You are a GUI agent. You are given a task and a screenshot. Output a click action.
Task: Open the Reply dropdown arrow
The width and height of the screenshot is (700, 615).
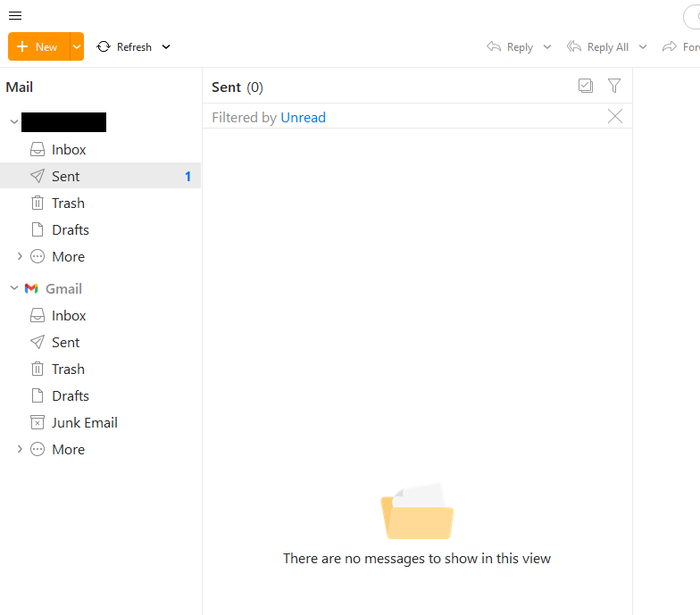(547, 46)
